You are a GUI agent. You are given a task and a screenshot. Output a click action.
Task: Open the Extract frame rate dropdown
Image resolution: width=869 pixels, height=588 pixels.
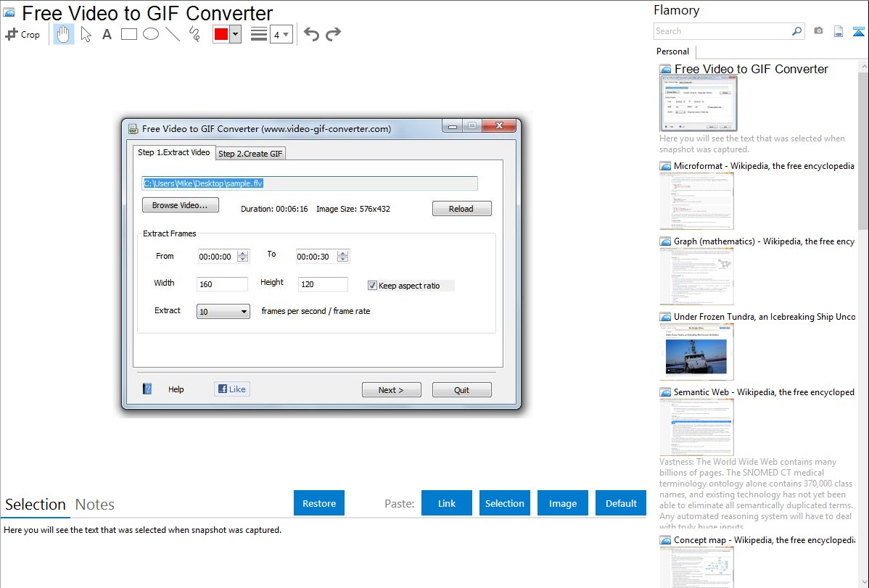(223, 312)
